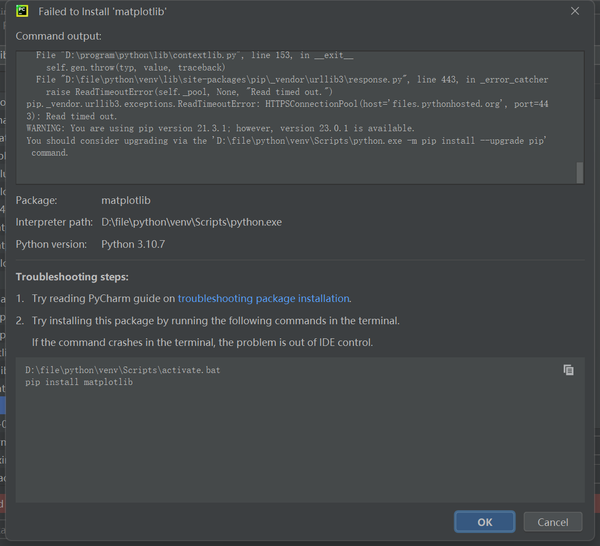The height and width of the screenshot is (546, 600).
Task: Confirm with the OK button
Action: pyautogui.click(x=484, y=522)
